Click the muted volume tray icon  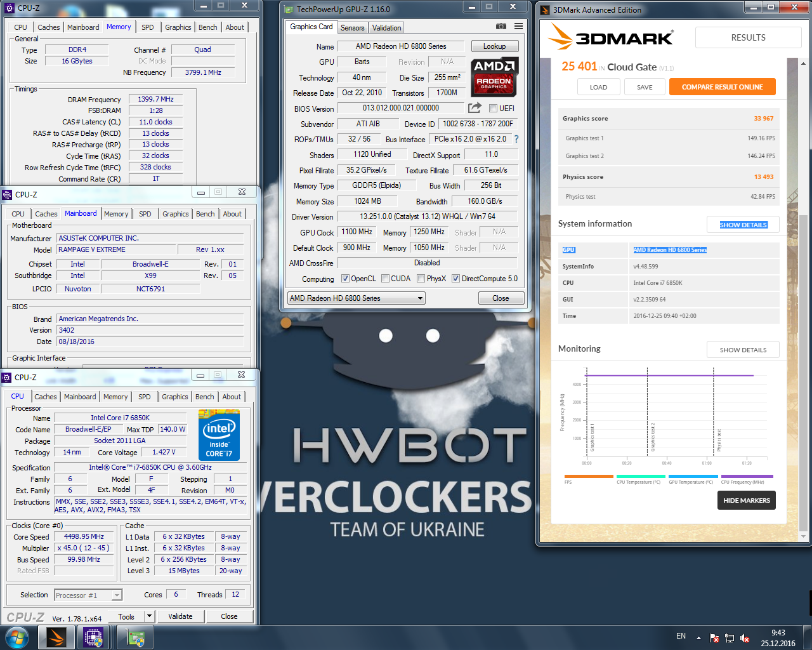(x=745, y=638)
